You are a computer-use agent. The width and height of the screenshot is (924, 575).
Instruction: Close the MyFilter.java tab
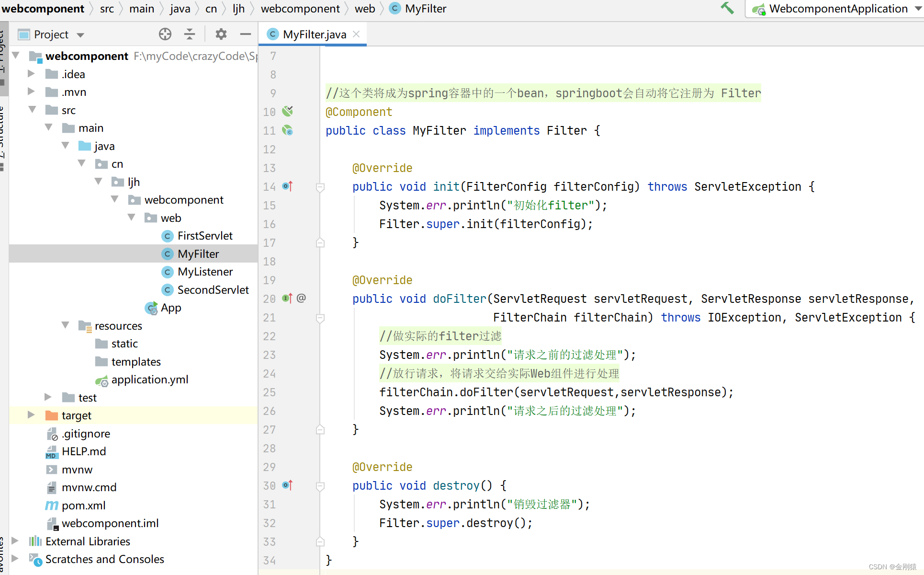[356, 34]
